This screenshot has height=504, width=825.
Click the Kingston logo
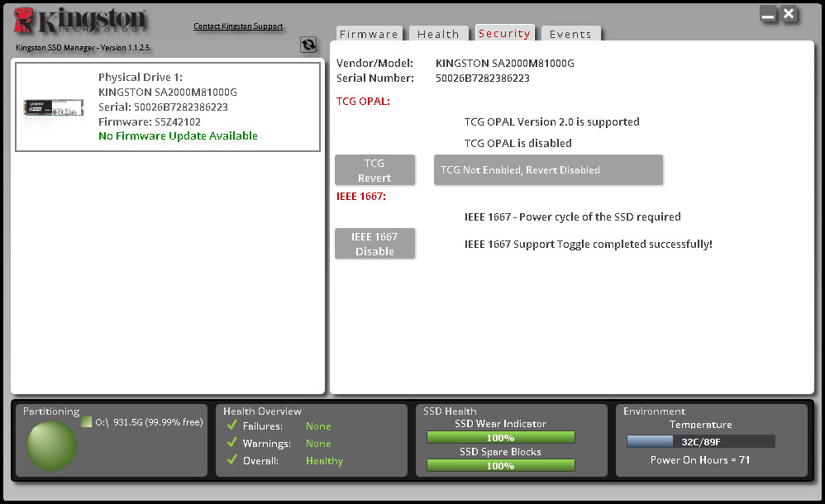(x=81, y=22)
